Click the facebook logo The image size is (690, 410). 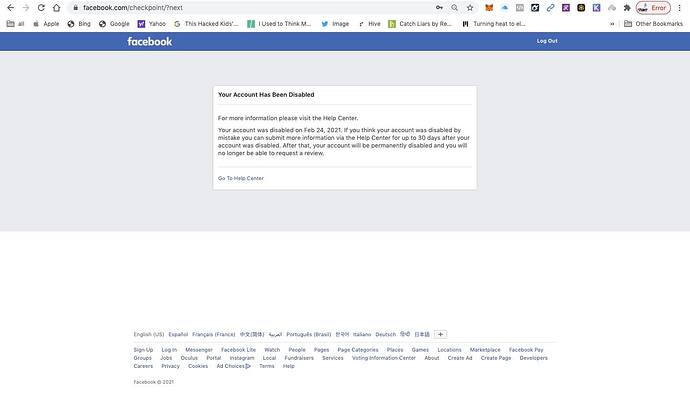[x=150, y=41]
